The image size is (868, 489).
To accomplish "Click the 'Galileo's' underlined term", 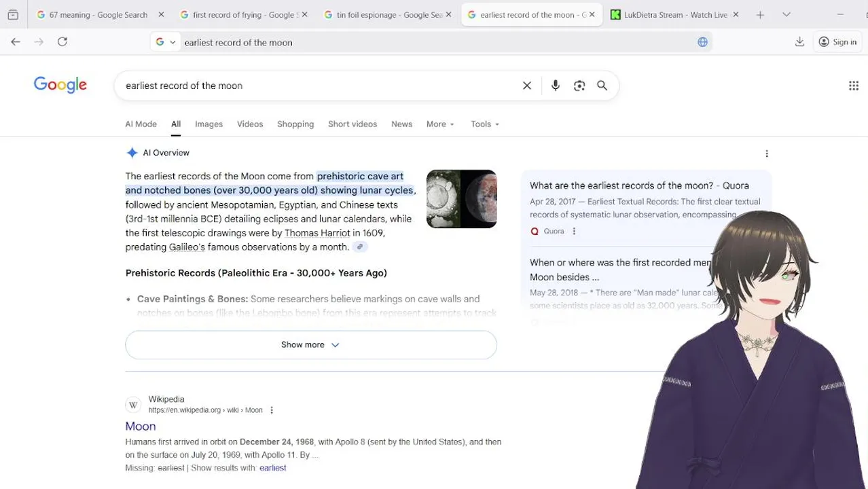I will pyautogui.click(x=187, y=247).
